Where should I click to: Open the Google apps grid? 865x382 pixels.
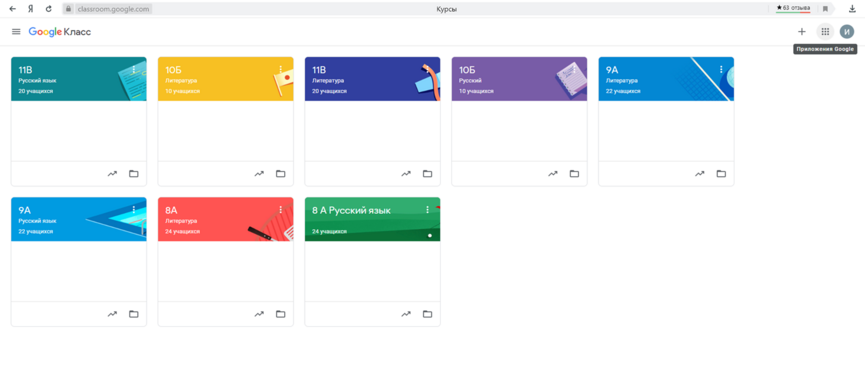pyautogui.click(x=825, y=32)
